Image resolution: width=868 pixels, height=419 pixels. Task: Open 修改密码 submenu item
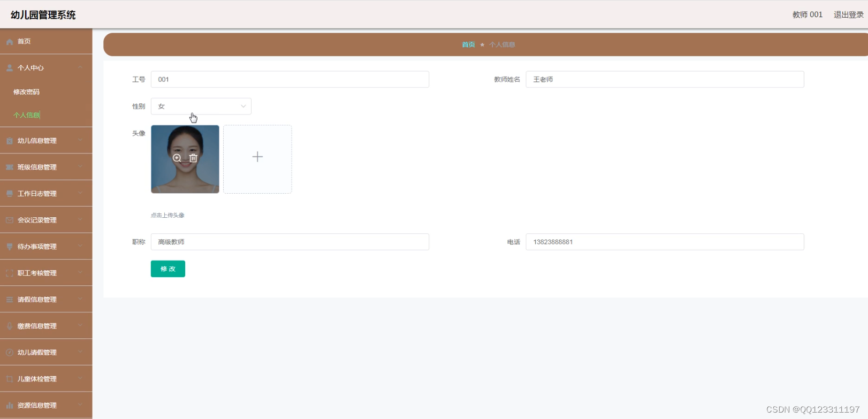pyautogui.click(x=26, y=92)
